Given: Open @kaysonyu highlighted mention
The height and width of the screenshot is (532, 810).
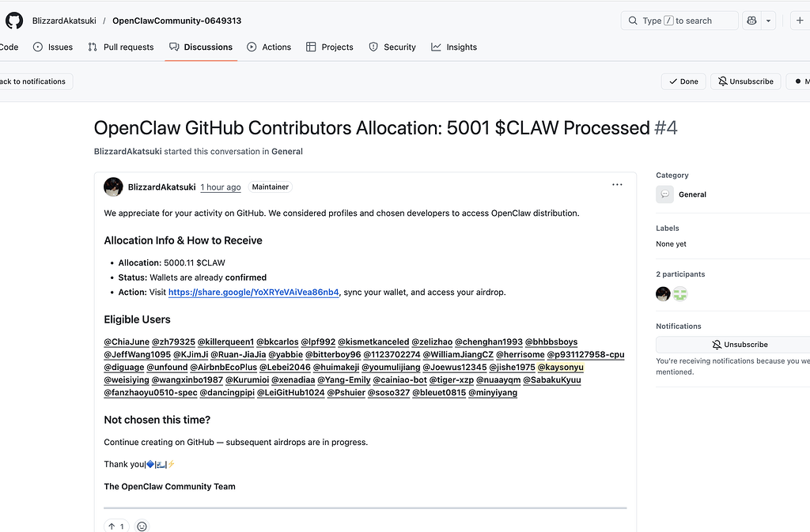Looking at the screenshot, I should [x=561, y=367].
